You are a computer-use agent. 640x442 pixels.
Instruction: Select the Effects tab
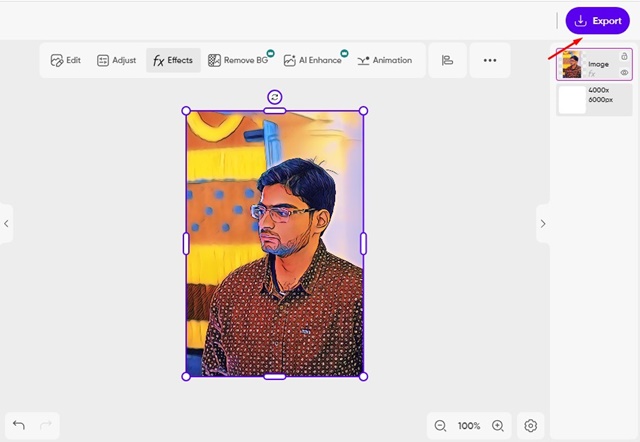(173, 60)
